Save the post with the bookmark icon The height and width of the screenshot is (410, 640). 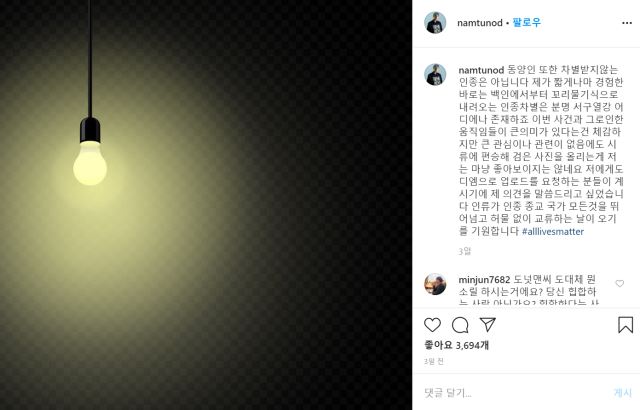pos(625,325)
